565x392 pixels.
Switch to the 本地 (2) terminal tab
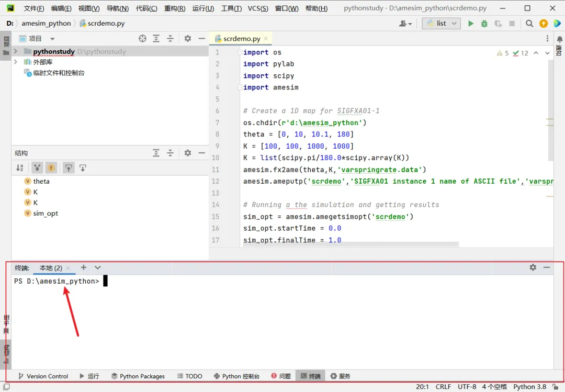(50, 267)
